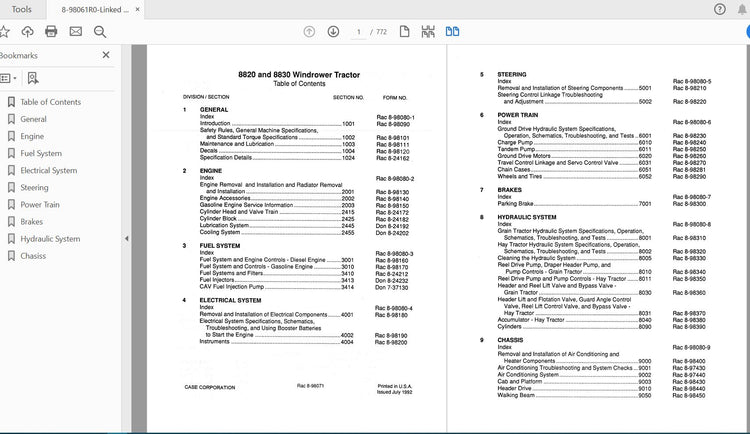Click the Brakes bookmark ribbon icon

click(11, 222)
